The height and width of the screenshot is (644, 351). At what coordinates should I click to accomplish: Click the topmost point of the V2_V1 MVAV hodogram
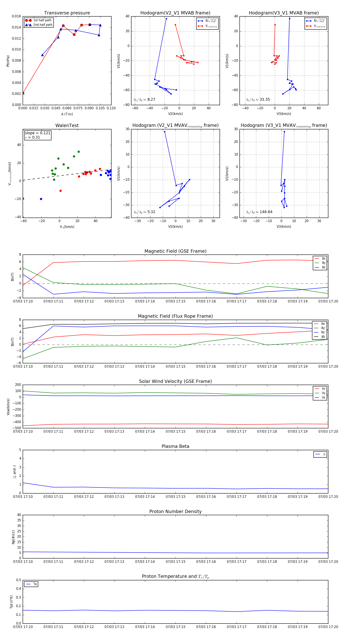[164, 132]
